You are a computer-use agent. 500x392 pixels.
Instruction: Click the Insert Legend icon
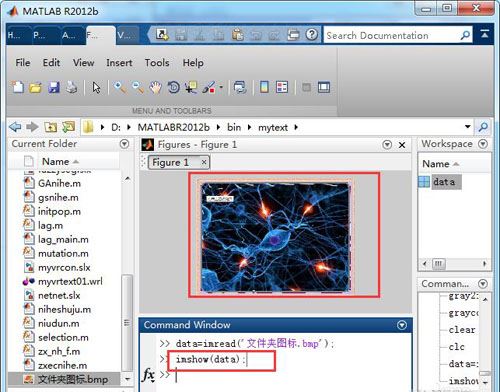282,87
